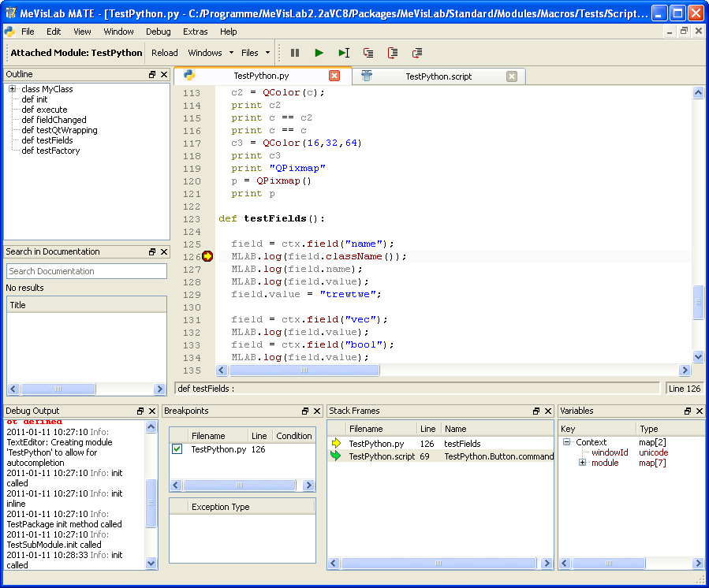Run to cursor with the play-bar icon
Viewport: 709px width, 588px height.
pos(344,53)
